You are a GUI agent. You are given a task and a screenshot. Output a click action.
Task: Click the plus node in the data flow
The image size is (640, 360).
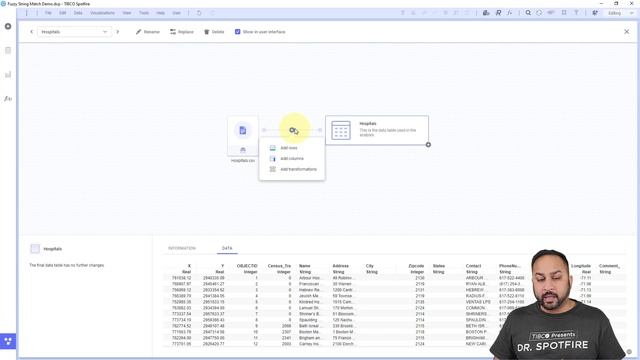(292, 130)
